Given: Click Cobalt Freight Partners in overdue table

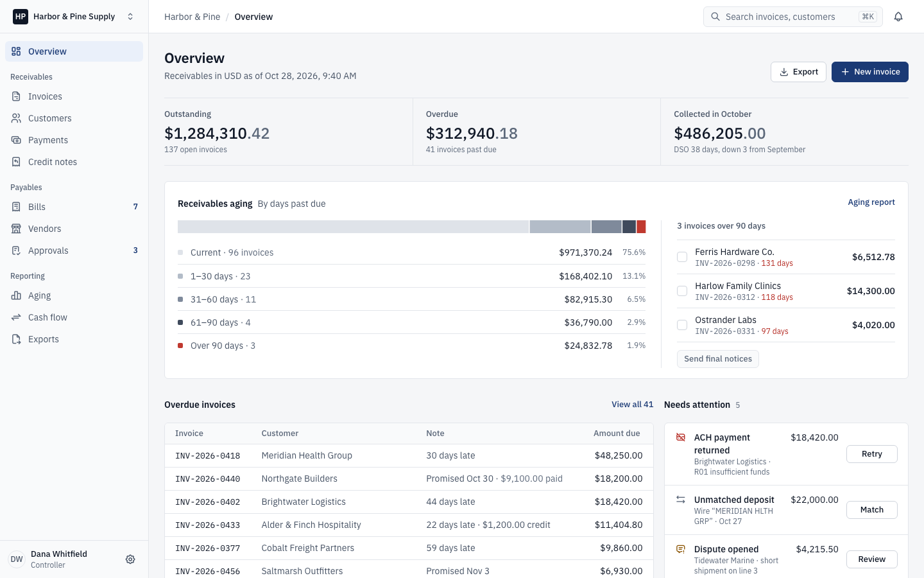Looking at the screenshot, I should (x=307, y=548).
